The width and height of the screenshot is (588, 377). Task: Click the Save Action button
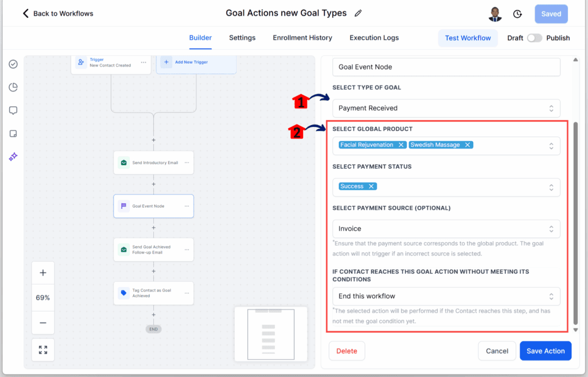click(x=545, y=351)
